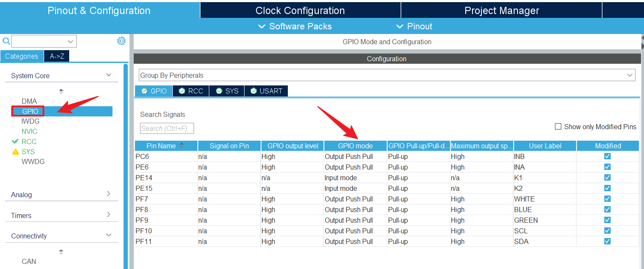Image resolution: width=644 pixels, height=269 pixels.
Task: Uncheck the Modified box for PF7
Action: coord(607,199)
